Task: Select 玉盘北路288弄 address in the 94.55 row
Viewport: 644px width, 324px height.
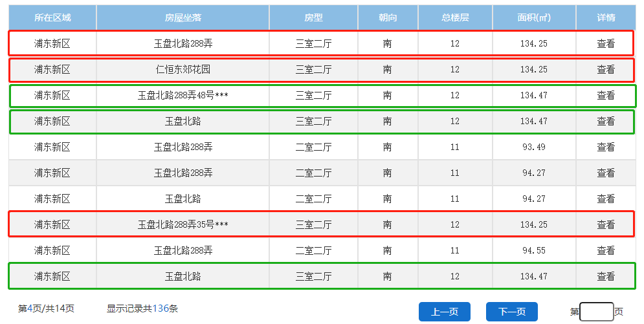Action: (x=183, y=250)
